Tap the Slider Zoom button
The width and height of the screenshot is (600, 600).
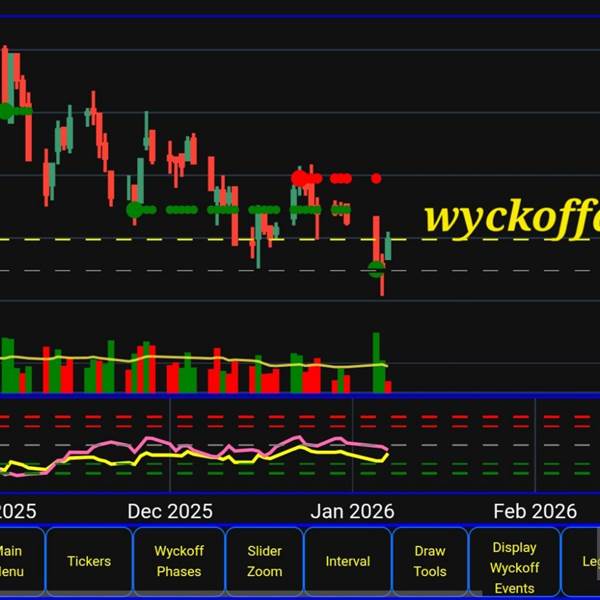click(x=264, y=561)
